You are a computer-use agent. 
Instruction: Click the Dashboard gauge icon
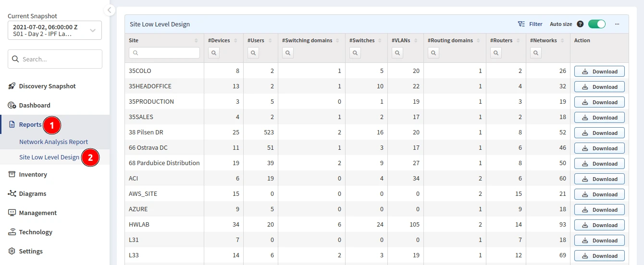click(x=12, y=106)
